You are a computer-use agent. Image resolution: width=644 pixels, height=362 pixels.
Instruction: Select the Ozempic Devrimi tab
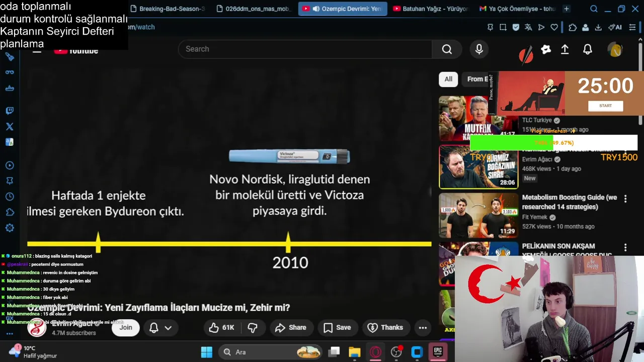(x=343, y=9)
